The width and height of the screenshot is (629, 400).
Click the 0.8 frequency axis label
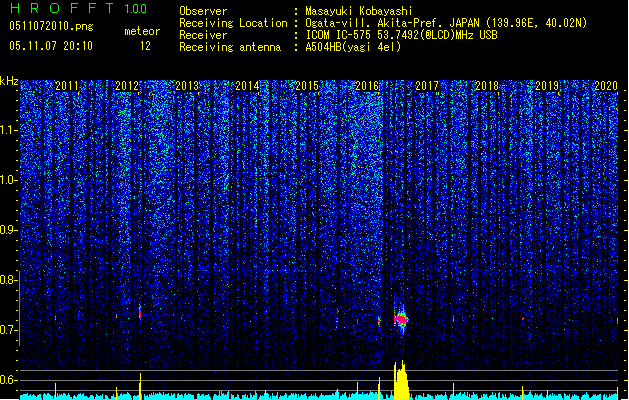(x=8, y=280)
